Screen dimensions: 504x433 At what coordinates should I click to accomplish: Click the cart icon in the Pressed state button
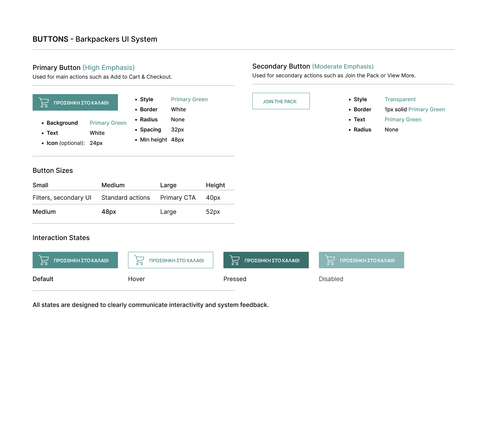tap(235, 260)
